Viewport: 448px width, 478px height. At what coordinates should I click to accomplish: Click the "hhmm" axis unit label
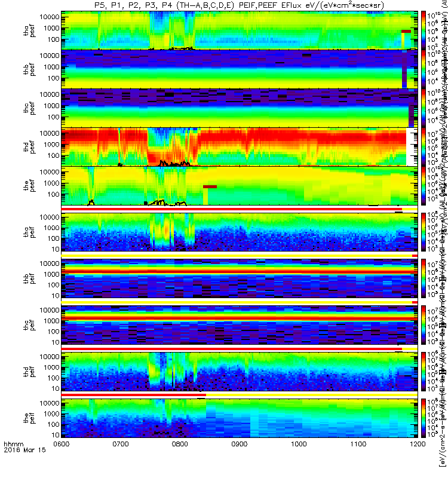(x=13, y=444)
